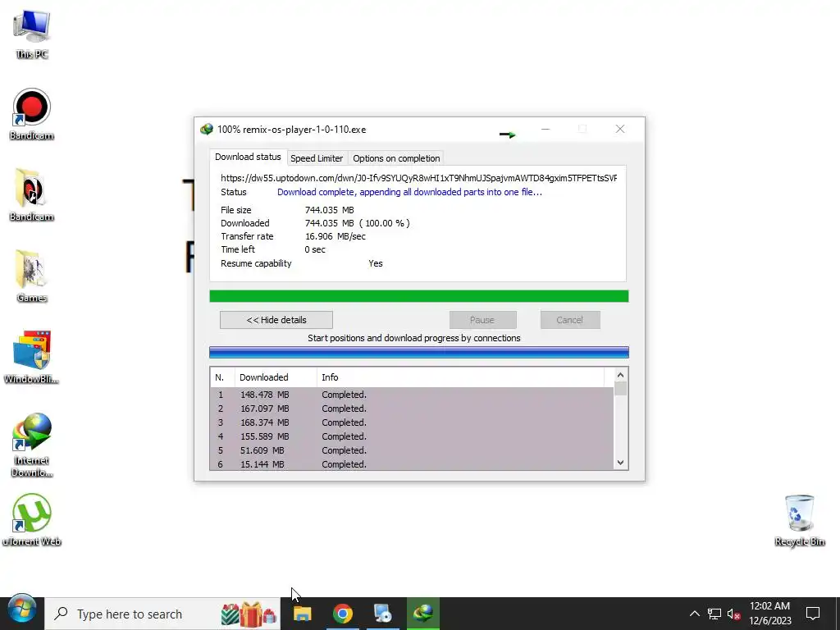Click the Time left value '0 sec'
Viewport: 840px width, 630px height.
tap(315, 249)
